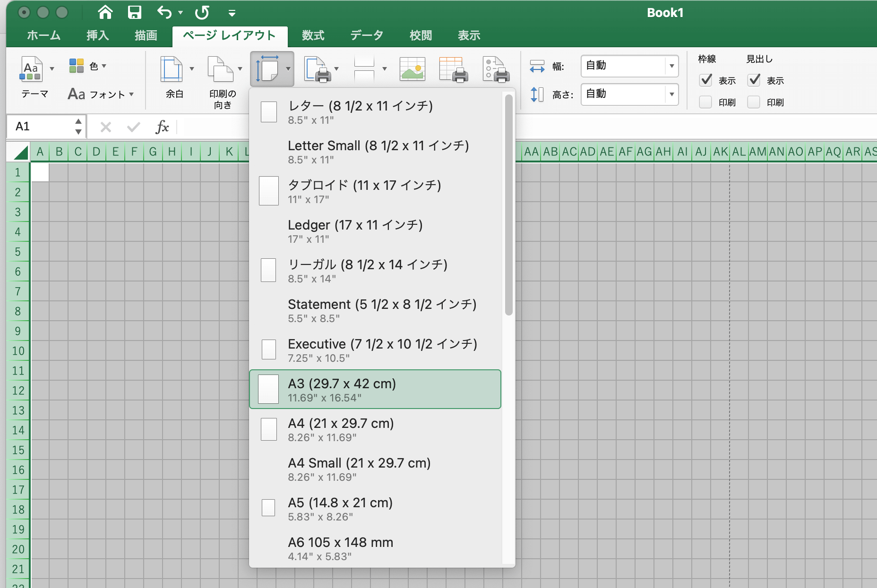Switch to the 校閲 tab

tap(421, 35)
